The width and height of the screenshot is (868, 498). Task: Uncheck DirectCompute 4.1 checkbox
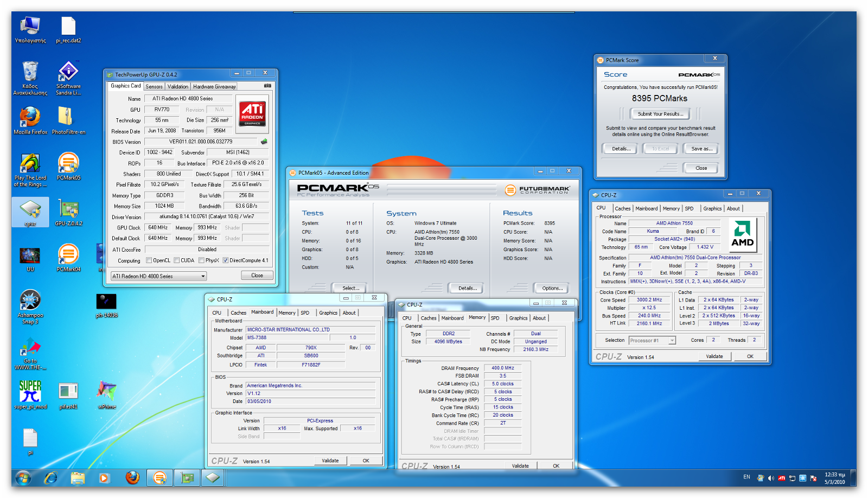click(226, 260)
